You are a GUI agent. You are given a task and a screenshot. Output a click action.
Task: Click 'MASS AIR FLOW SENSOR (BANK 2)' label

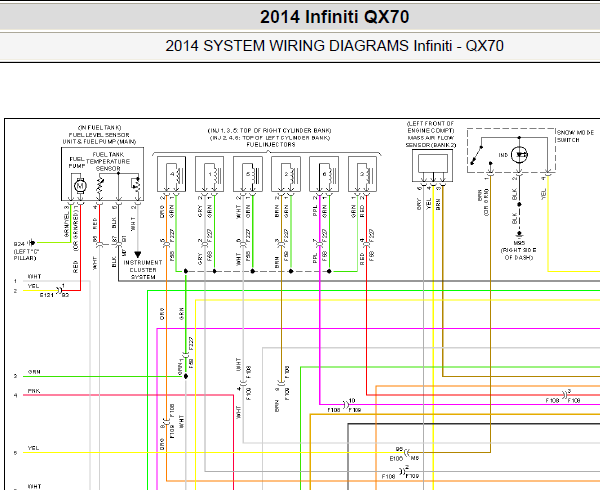[x=431, y=141]
